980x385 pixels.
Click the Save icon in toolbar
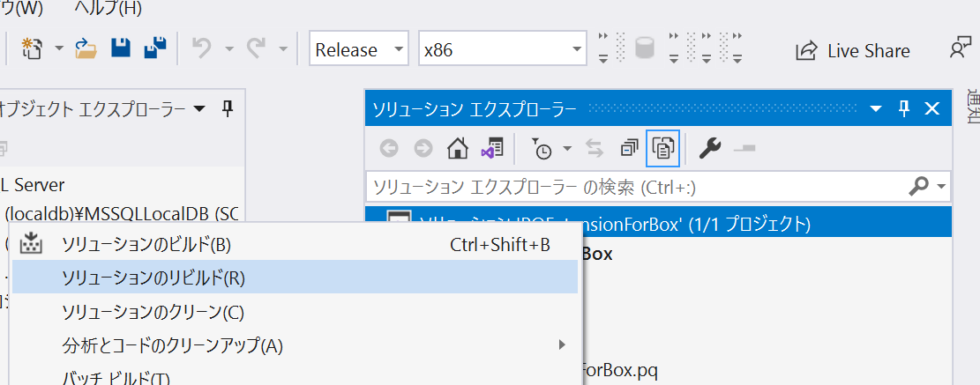121,48
